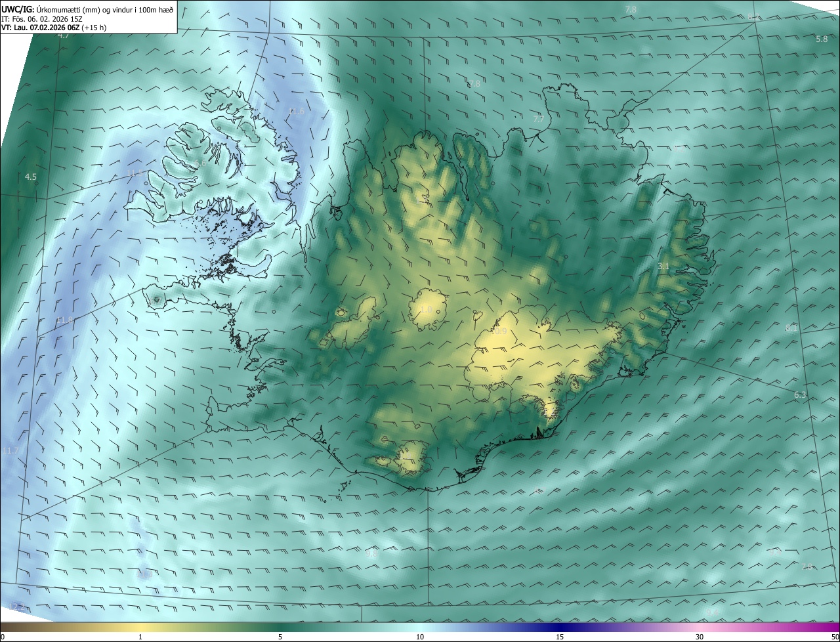Click the "4.7" value label on the map

tap(63, 35)
